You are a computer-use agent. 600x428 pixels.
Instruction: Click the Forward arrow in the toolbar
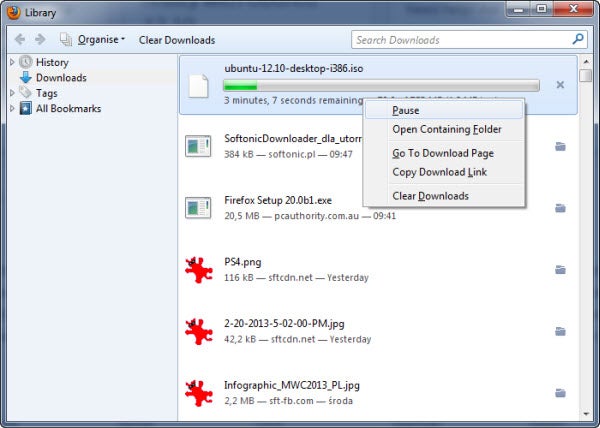[40, 39]
